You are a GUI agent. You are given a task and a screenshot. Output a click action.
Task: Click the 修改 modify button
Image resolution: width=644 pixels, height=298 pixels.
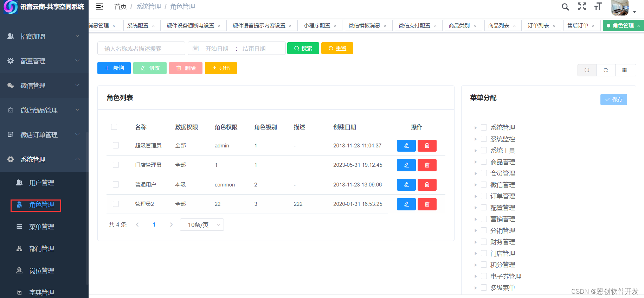150,68
